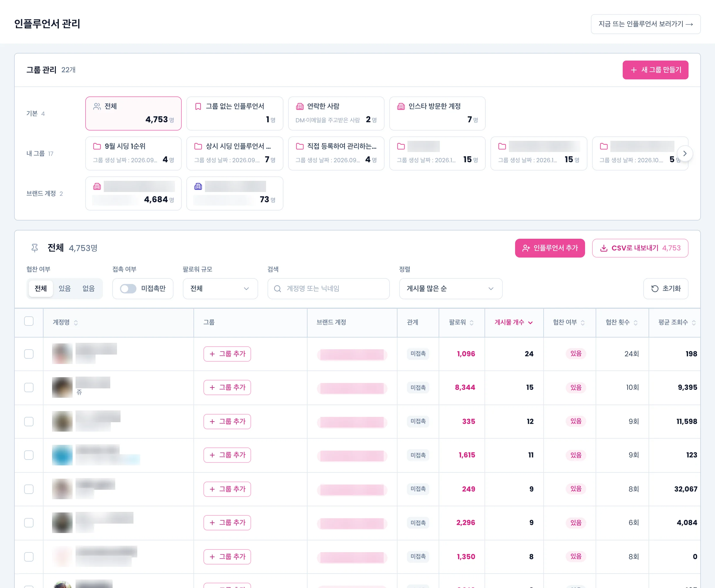Click the brand icon on the 4,684명 card

click(97, 186)
